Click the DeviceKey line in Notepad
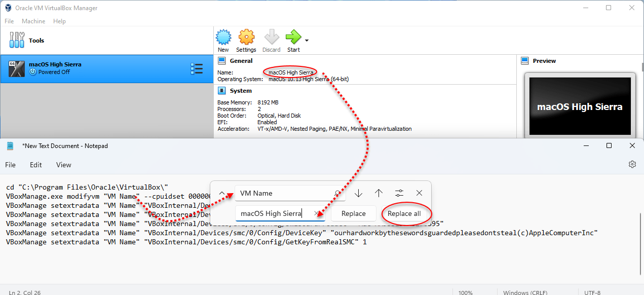 click(302, 233)
